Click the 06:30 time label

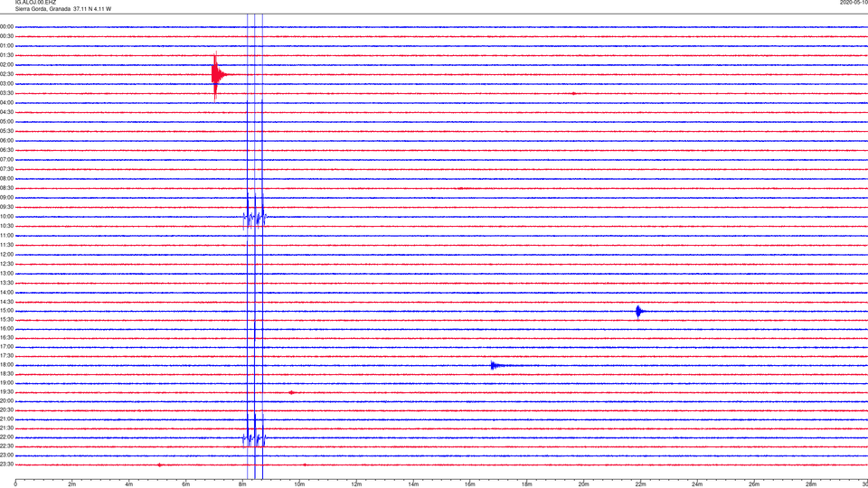pos(7,151)
